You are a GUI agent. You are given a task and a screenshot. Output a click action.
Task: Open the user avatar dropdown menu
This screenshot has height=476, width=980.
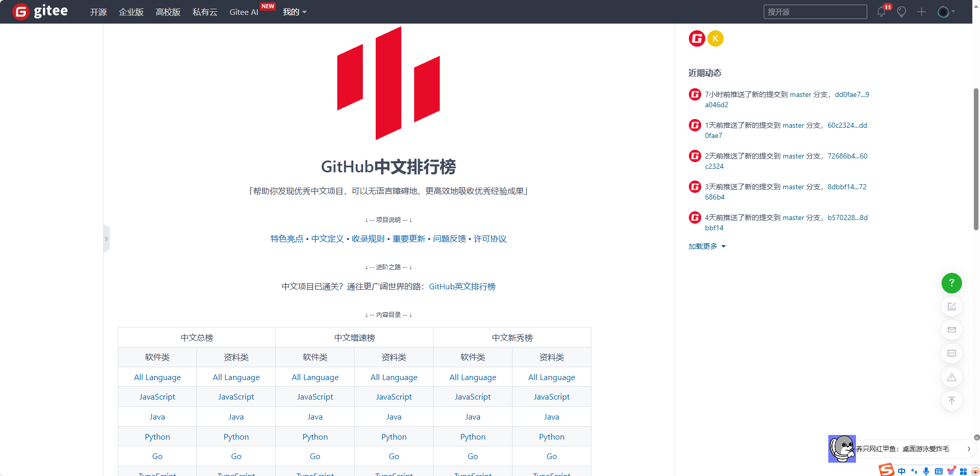[946, 12]
